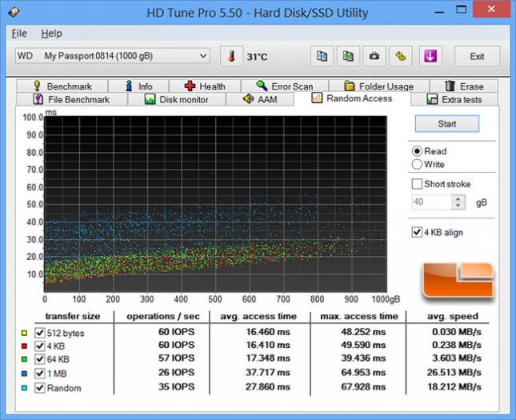Click the yellow 512 bytes color swatch
The width and height of the screenshot is (516, 420).
(x=24, y=333)
